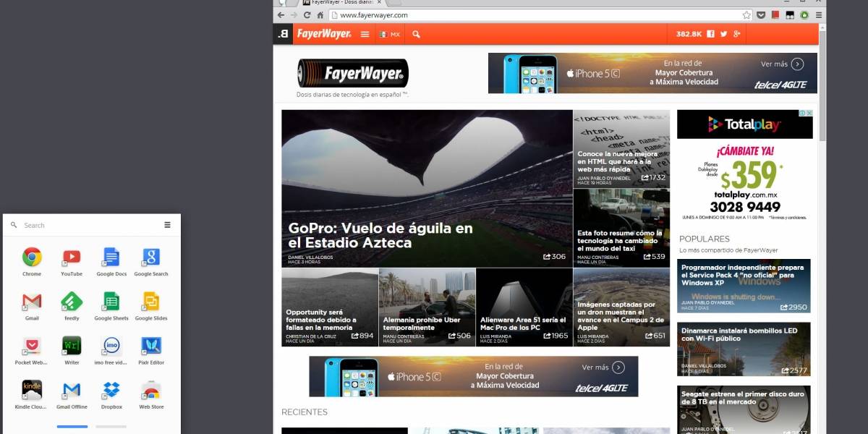Open Service Pack 4 Windows XP article
Viewport: 868px width, 434px height.
(744, 286)
